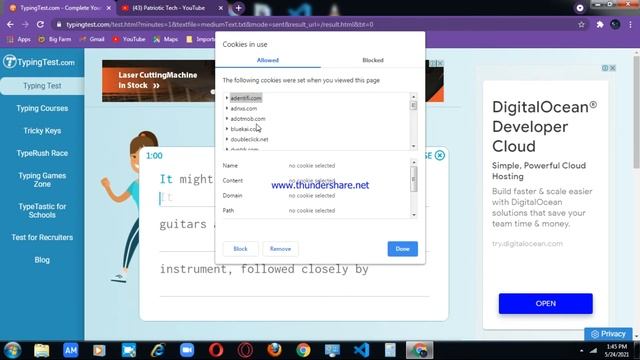Select adotmob.com in cookie list
Image resolution: width=640 pixels, height=360 pixels.
pos(248,119)
